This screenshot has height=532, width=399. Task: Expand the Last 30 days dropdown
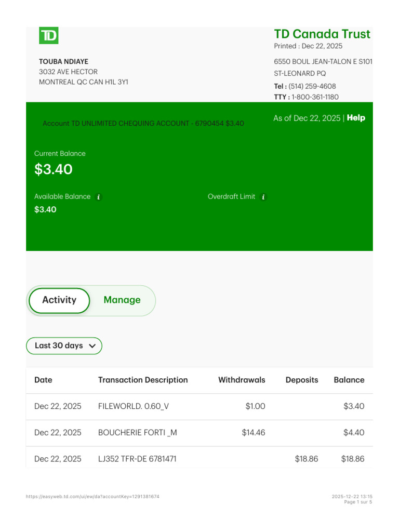(x=59, y=346)
